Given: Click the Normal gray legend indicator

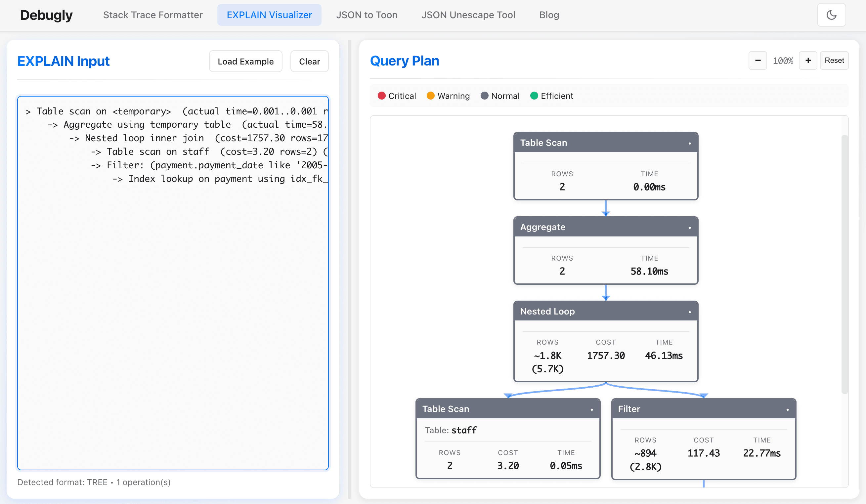Looking at the screenshot, I should pos(485,96).
